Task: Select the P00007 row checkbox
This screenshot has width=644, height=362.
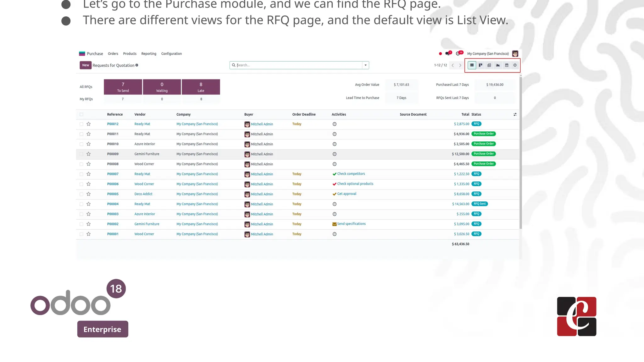Action: click(81, 174)
